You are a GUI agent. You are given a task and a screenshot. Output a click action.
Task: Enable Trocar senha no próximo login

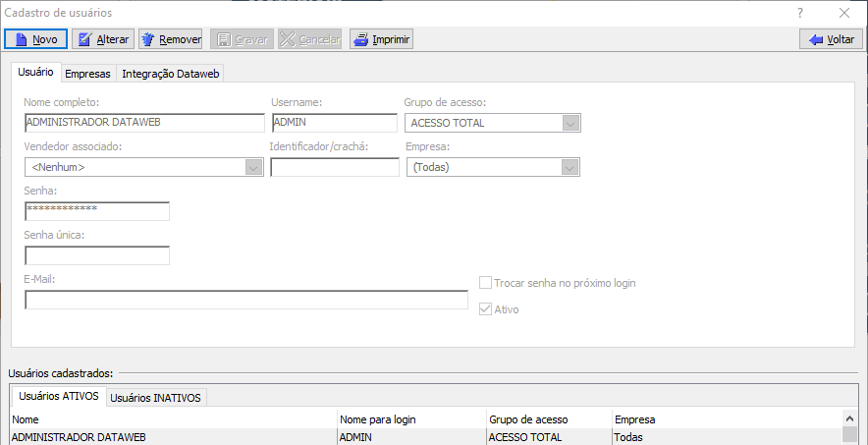coord(485,283)
